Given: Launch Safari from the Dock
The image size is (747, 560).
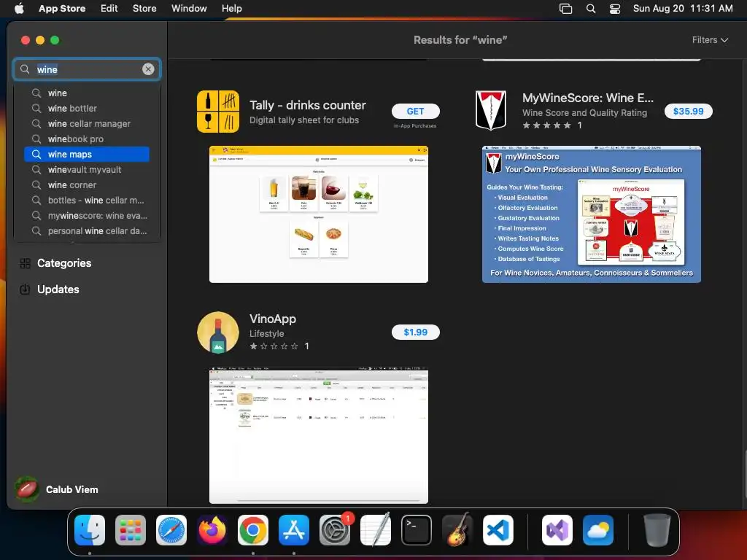Looking at the screenshot, I should click(x=171, y=530).
